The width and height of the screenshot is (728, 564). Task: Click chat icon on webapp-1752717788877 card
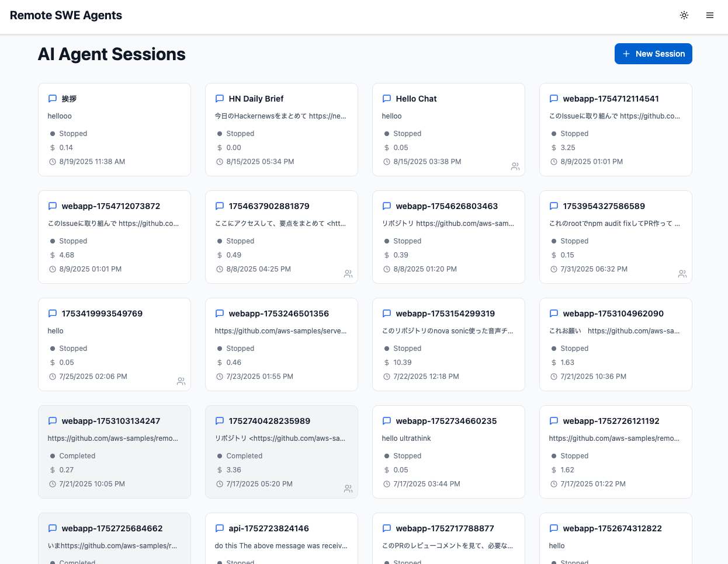pos(387,528)
